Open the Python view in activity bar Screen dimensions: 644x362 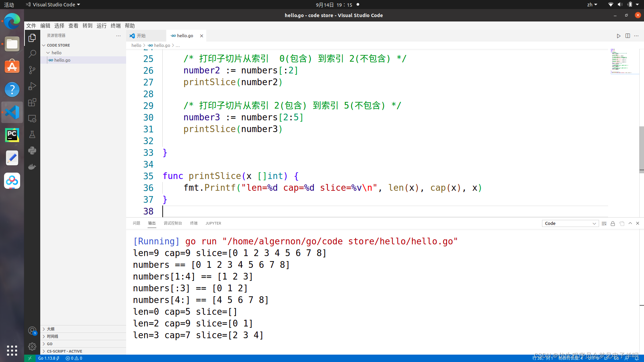tap(32, 150)
